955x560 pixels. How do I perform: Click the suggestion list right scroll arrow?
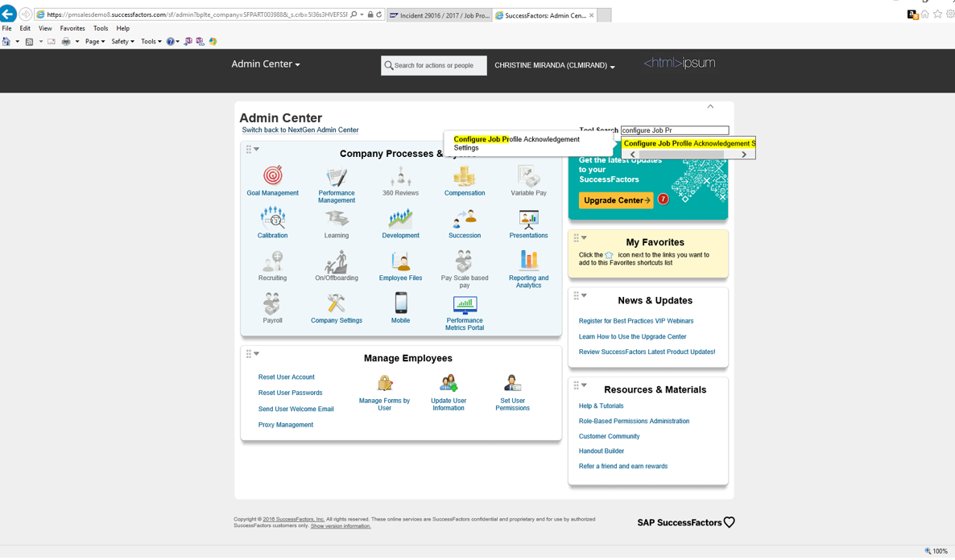tap(744, 154)
